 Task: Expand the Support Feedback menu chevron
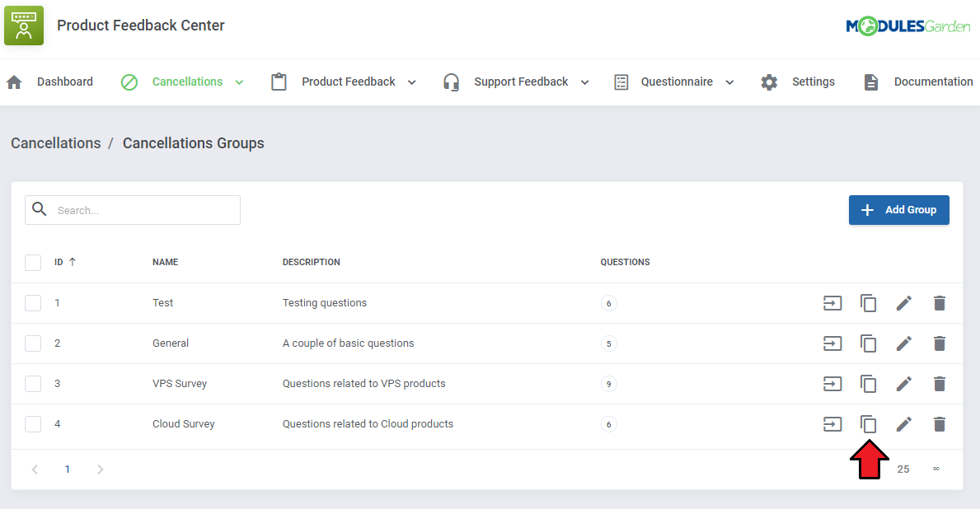click(x=585, y=82)
